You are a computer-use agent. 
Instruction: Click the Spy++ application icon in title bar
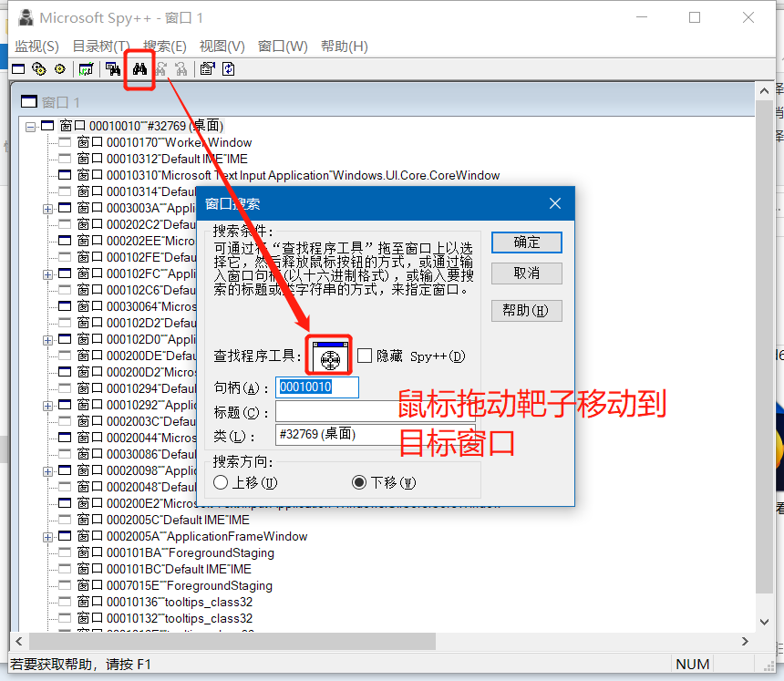(26, 18)
